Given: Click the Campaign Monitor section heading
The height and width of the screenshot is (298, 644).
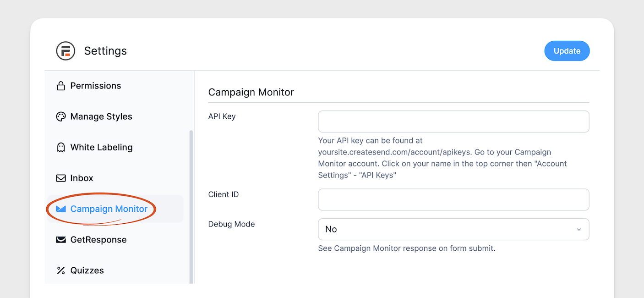Looking at the screenshot, I should [251, 92].
